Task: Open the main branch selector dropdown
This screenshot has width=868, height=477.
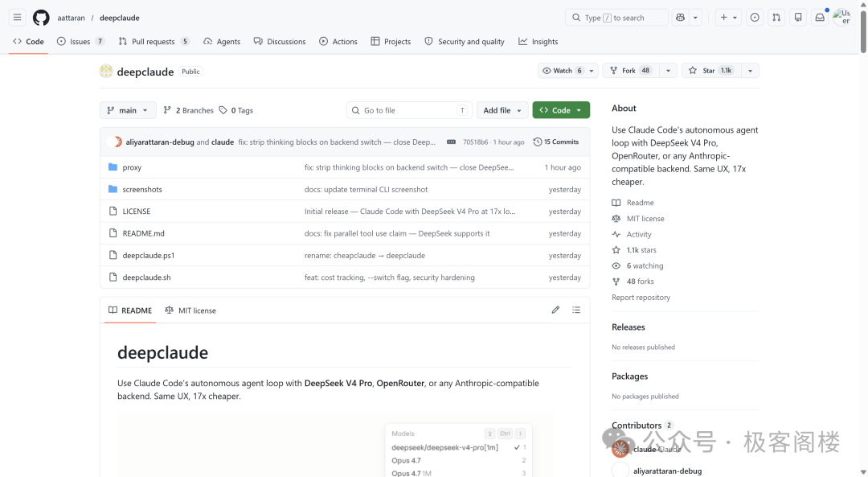Action: 128,110
